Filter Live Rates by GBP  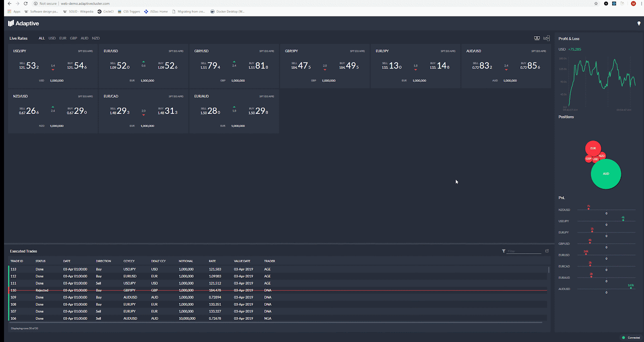(x=74, y=38)
